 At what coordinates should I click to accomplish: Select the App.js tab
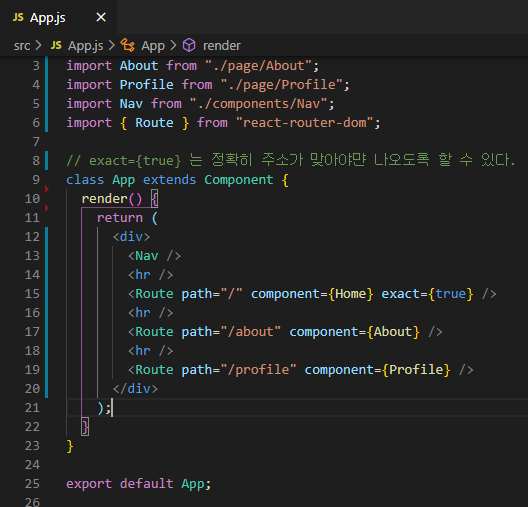tap(58, 17)
